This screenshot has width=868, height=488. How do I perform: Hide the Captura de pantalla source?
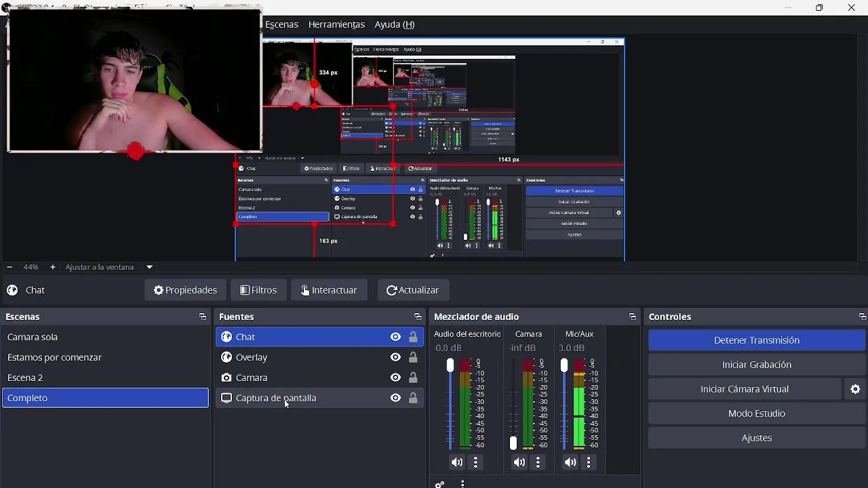click(395, 398)
